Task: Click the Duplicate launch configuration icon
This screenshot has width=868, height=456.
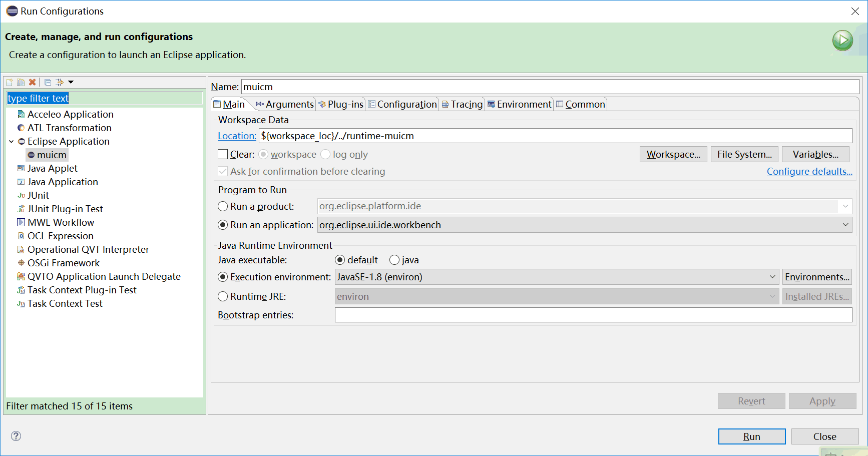Action: [21, 82]
